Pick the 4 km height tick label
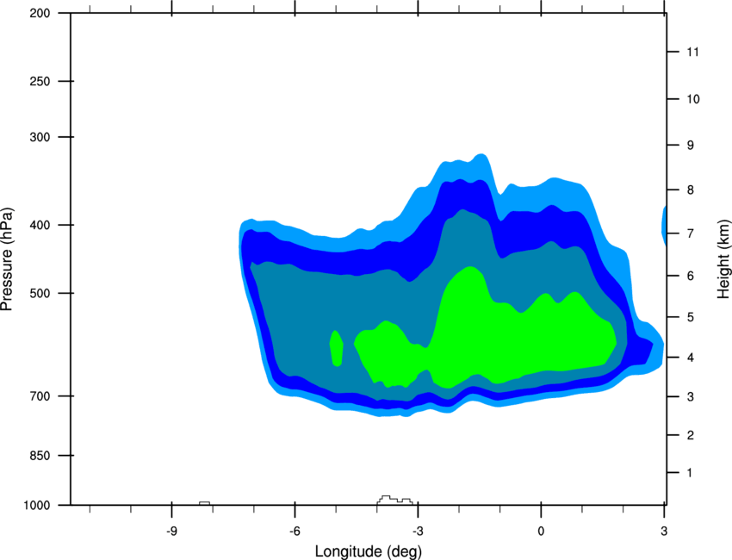The height and width of the screenshot is (560, 732). [691, 358]
